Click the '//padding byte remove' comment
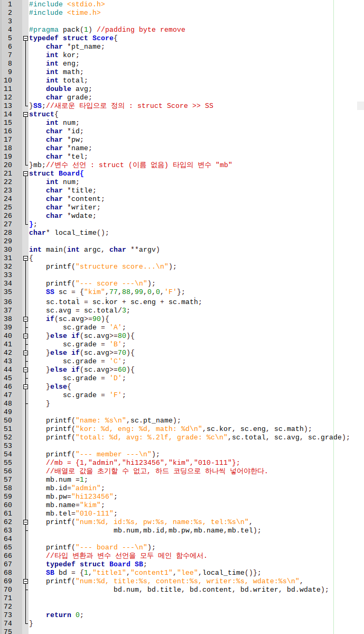The image size is (364, 634). [x=141, y=30]
